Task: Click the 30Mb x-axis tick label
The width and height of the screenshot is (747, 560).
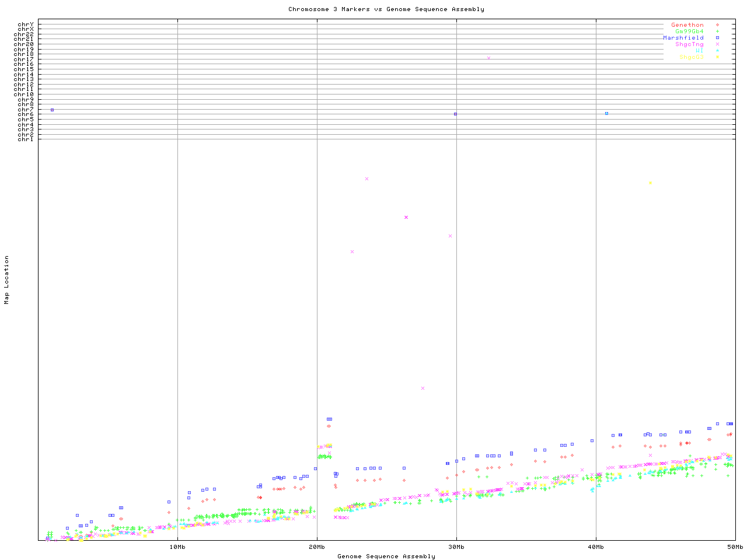Action: point(456,547)
